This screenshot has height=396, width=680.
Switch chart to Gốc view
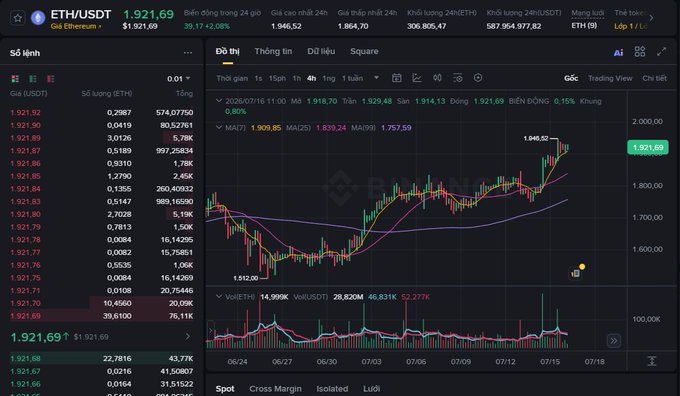click(571, 78)
